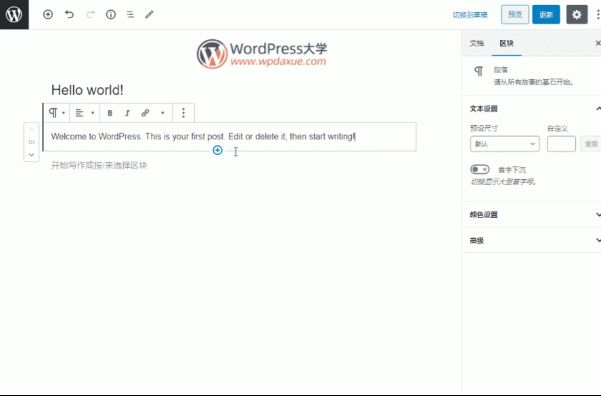Open block navigation list icon
The height and width of the screenshot is (396, 601).
coord(130,15)
